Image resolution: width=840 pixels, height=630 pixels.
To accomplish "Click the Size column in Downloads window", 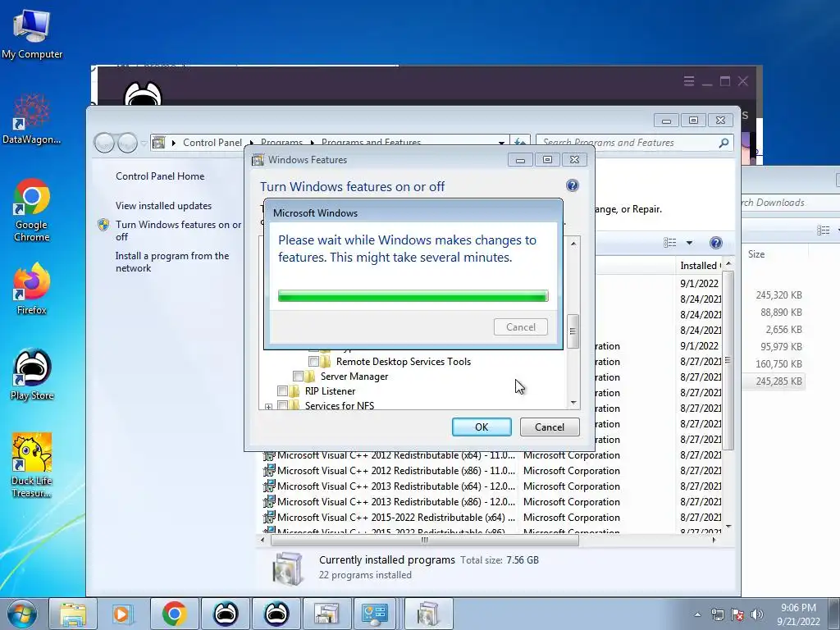I will (x=756, y=254).
